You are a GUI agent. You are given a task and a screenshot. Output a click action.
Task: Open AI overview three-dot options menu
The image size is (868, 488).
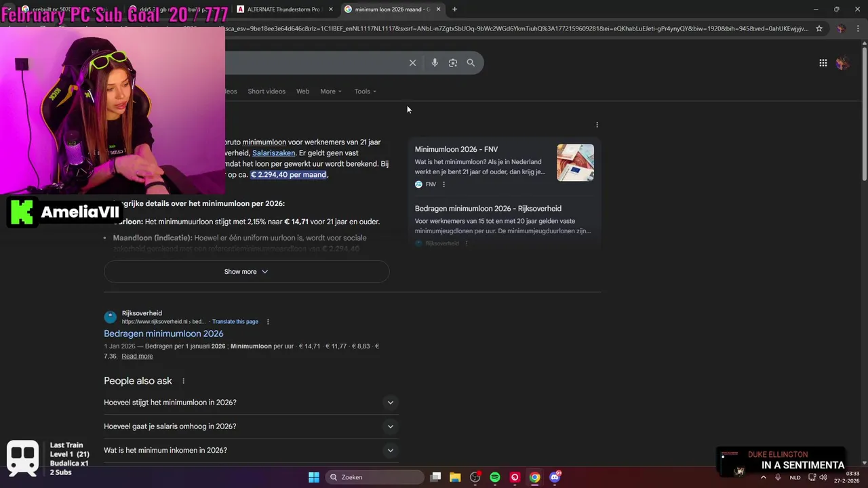pyautogui.click(x=597, y=125)
